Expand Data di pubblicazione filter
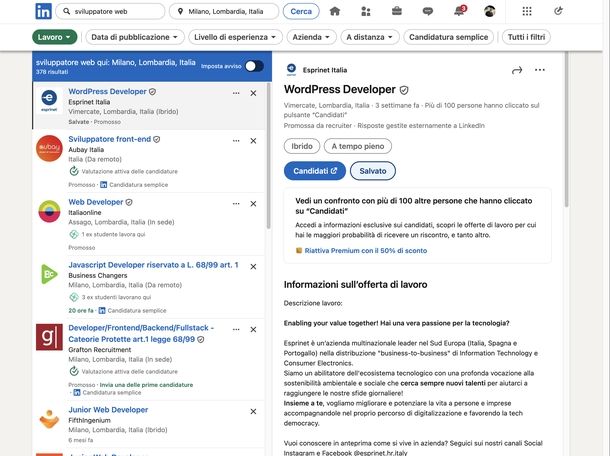610x456 pixels. (x=135, y=37)
